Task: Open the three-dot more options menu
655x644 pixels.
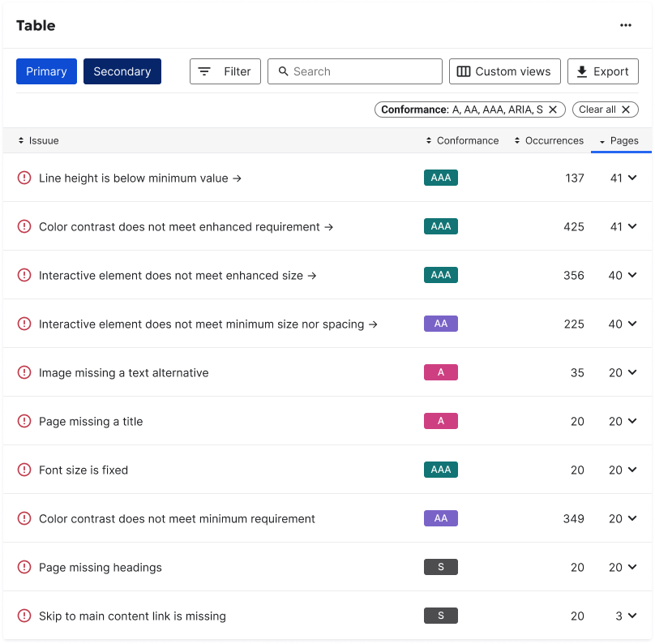Action: (x=625, y=25)
